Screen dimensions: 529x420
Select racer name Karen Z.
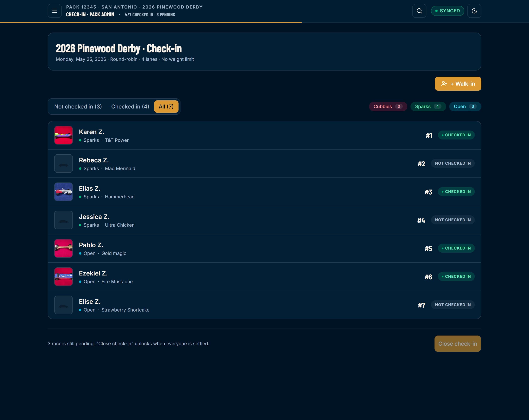[92, 132]
